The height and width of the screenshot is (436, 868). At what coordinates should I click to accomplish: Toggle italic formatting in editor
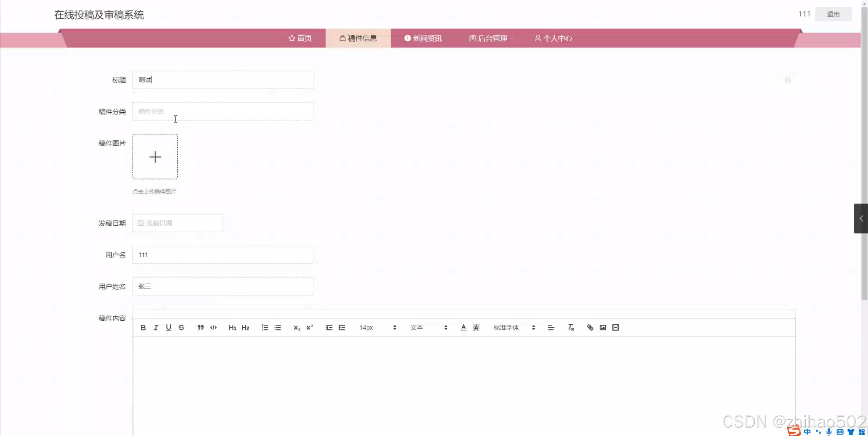pos(156,327)
